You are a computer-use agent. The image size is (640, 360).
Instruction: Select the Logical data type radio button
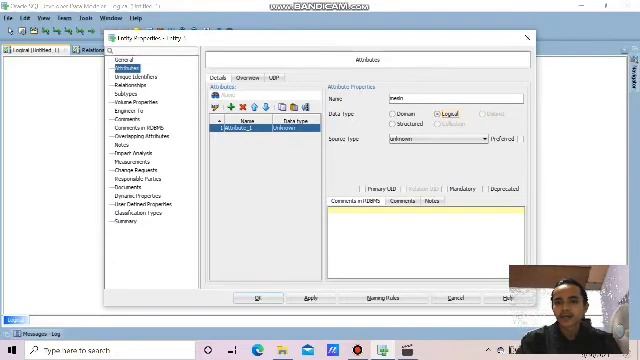pos(437,114)
